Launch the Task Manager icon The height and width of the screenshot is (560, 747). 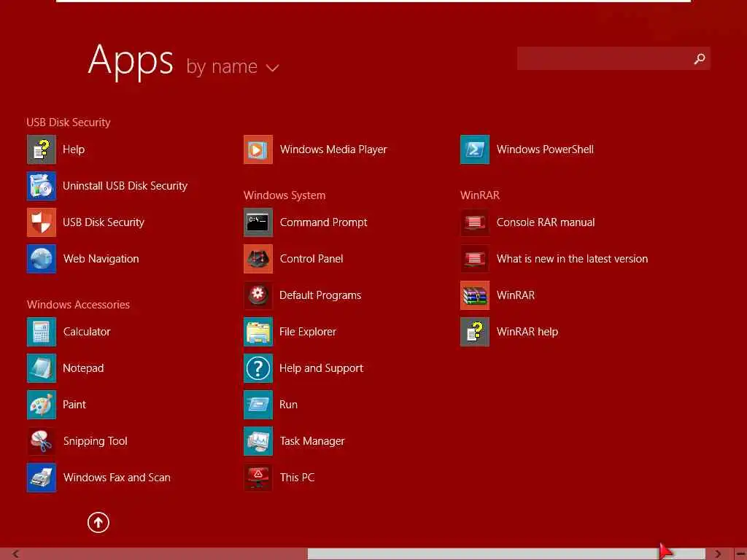point(258,441)
